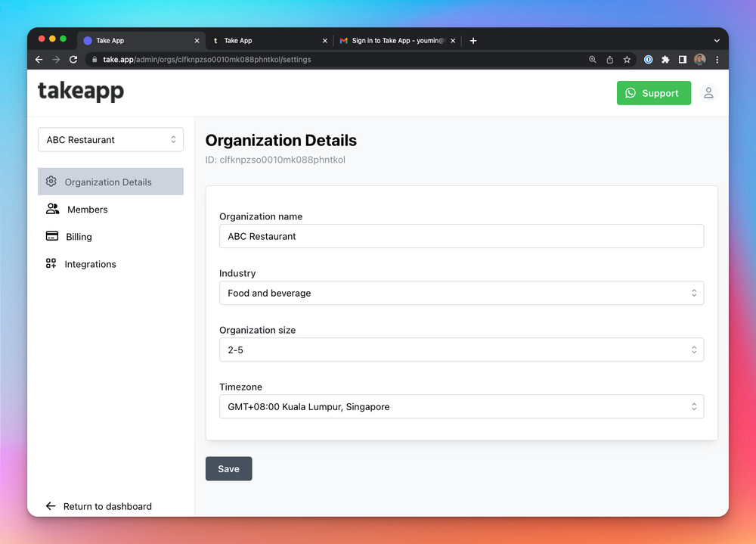Screen dimensions: 756x544
Task: Switch to the first Take App tab
Action: (x=140, y=41)
